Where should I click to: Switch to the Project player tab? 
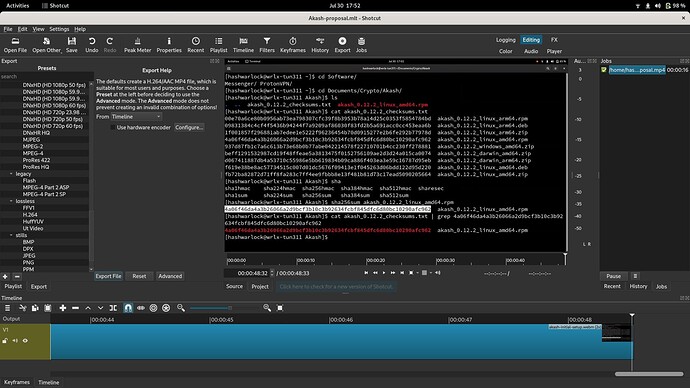[x=260, y=286]
